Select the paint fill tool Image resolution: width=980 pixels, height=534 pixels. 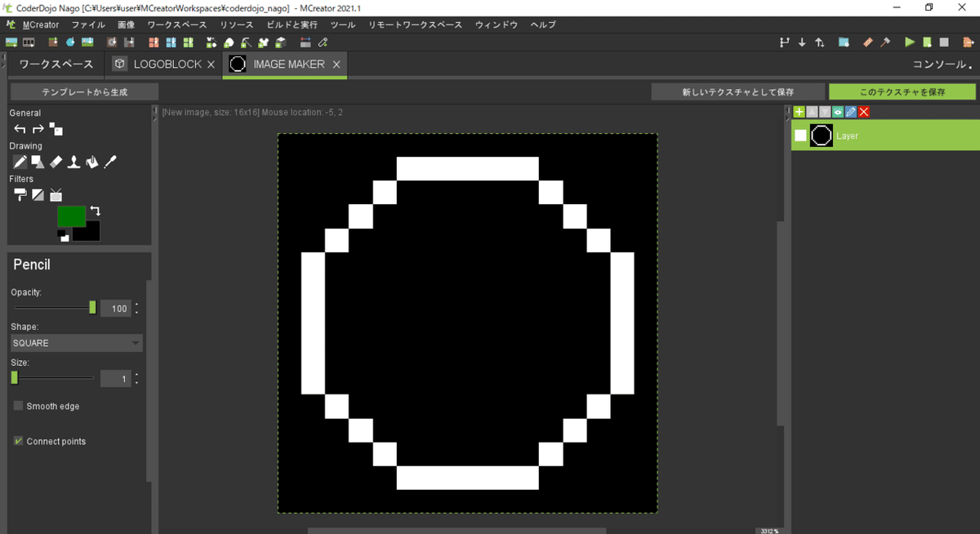(91, 162)
